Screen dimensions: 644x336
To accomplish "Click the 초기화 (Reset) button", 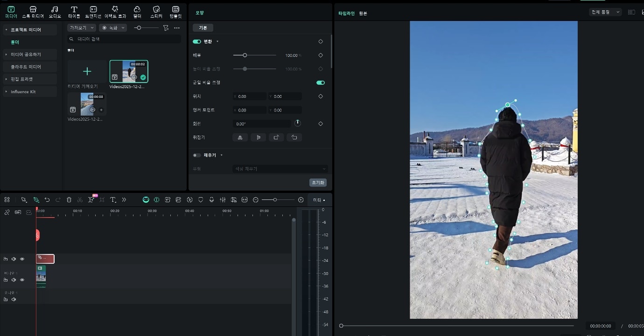I will click(318, 183).
